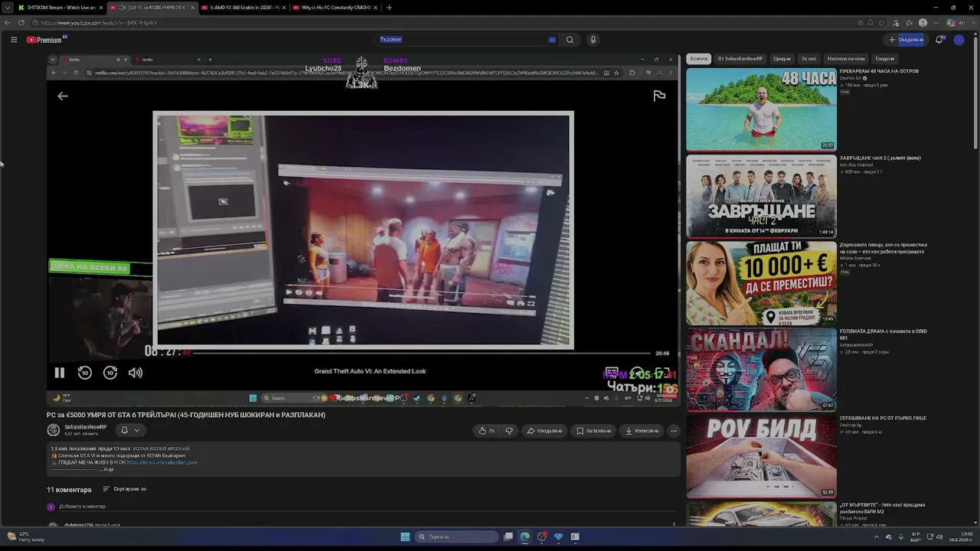Click the Изтегляне download button

(642, 431)
